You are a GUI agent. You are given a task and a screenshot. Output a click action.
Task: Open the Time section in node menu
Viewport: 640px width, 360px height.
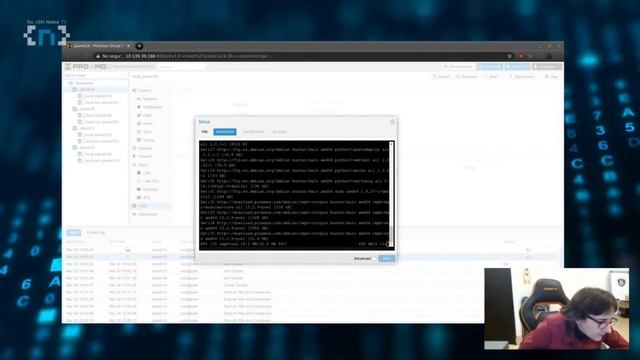tap(144, 132)
